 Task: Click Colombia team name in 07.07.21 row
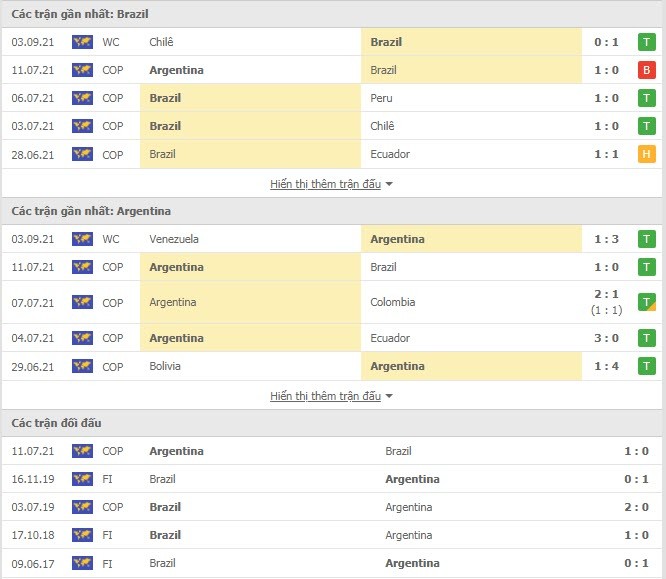[x=392, y=302]
